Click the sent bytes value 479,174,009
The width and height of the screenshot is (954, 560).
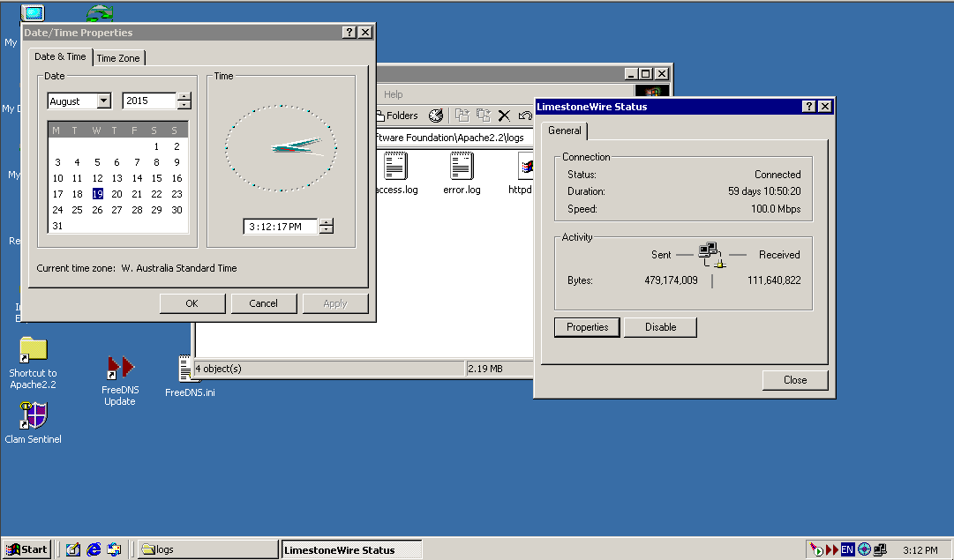point(671,280)
